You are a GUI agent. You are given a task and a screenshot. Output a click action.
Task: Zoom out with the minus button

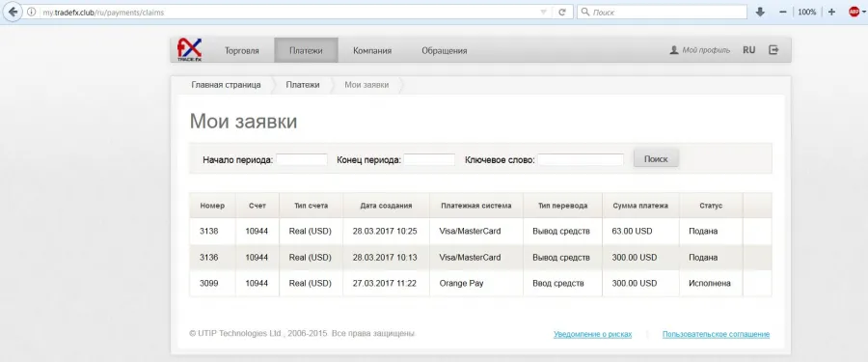[x=783, y=12]
